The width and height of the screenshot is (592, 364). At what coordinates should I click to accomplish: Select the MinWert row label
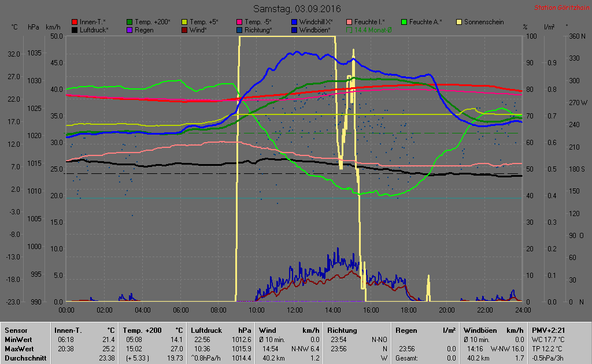[x=18, y=340]
